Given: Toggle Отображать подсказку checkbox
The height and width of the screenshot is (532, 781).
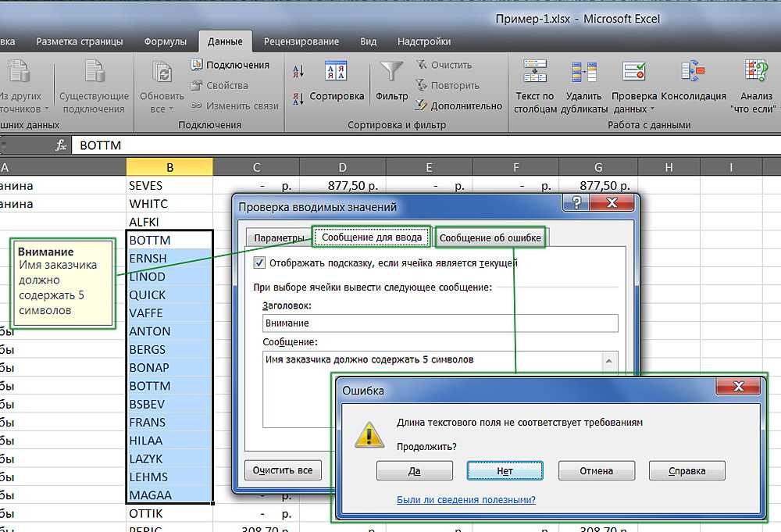Looking at the screenshot, I should point(259,262).
